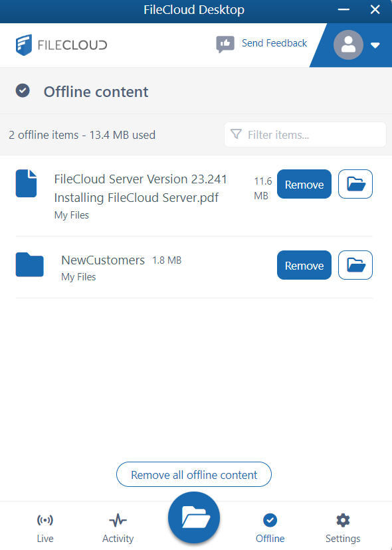The width and height of the screenshot is (392, 550).
Task: Expand the account dropdown arrow
Action: [x=375, y=45]
